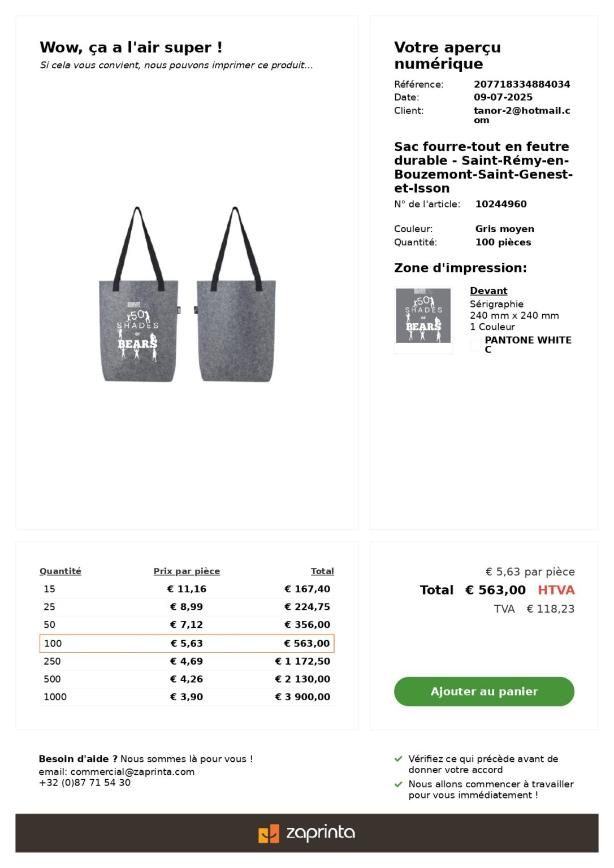
Task: Click the second green checkmark icon
Action: click(399, 784)
